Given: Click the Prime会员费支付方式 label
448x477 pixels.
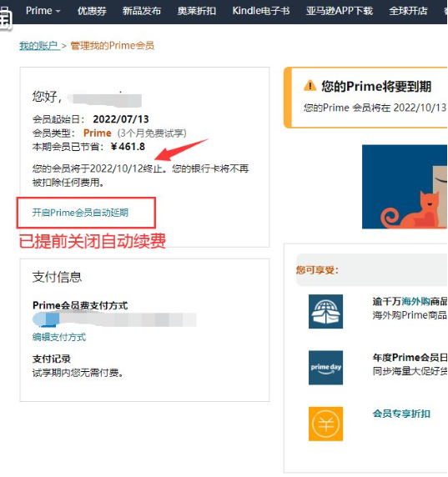Looking at the screenshot, I should [x=80, y=305].
